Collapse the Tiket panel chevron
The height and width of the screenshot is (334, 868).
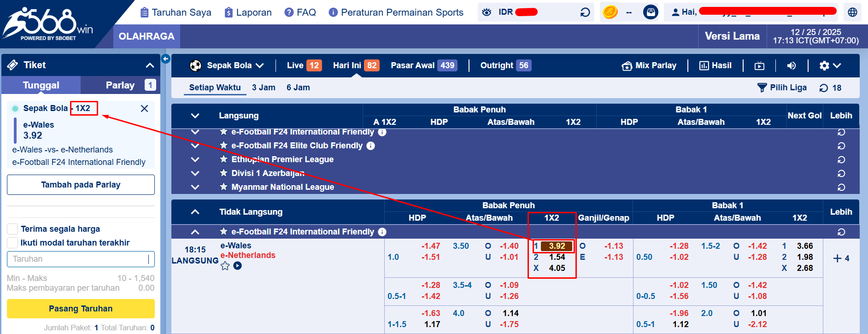coord(150,65)
